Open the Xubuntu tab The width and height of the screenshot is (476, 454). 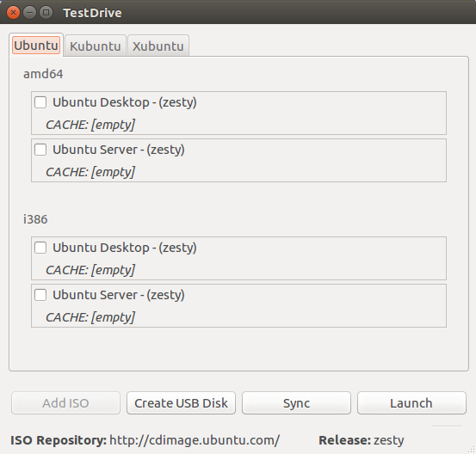click(158, 46)
